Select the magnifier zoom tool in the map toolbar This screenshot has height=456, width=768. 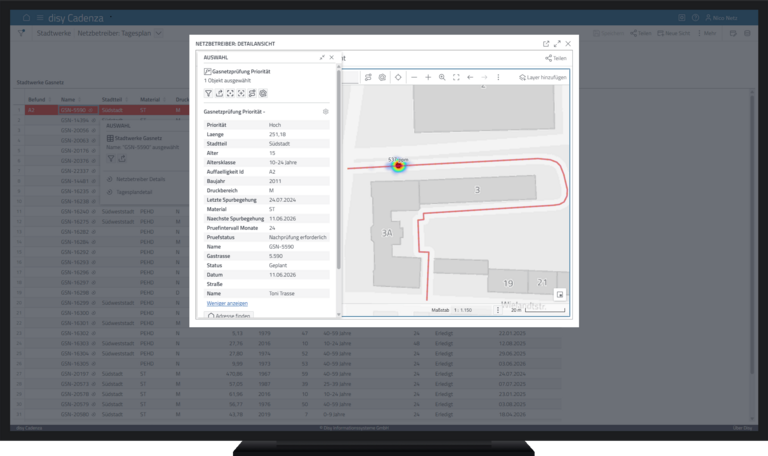click(x=442, y=77)
